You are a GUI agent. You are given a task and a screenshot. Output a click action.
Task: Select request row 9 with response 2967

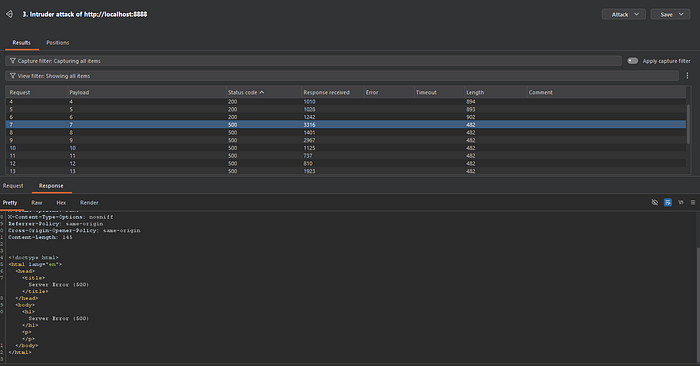346,140
